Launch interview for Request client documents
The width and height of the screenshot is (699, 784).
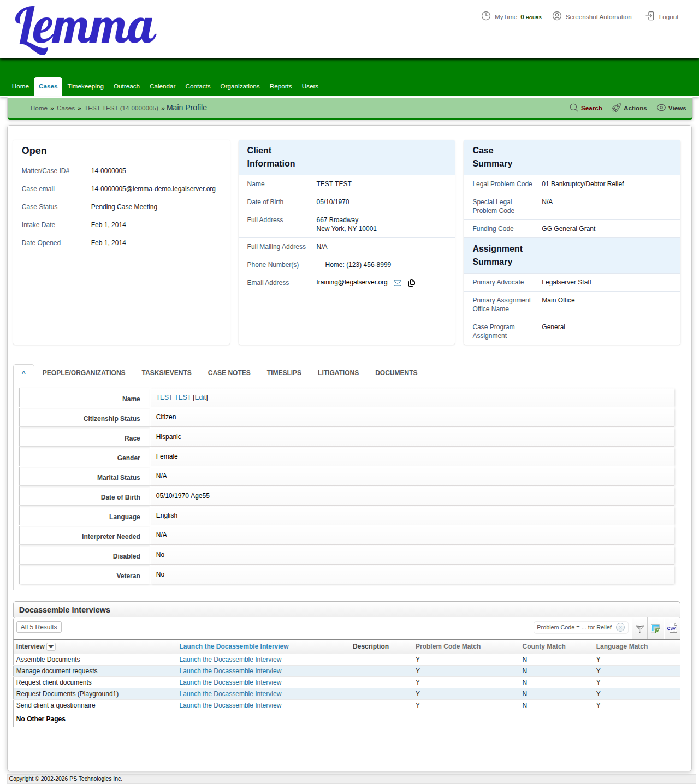click(230, 682)
